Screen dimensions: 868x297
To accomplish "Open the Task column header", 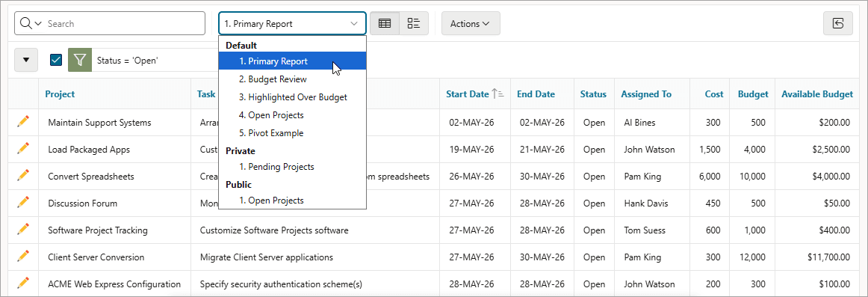I will [206, 94].
